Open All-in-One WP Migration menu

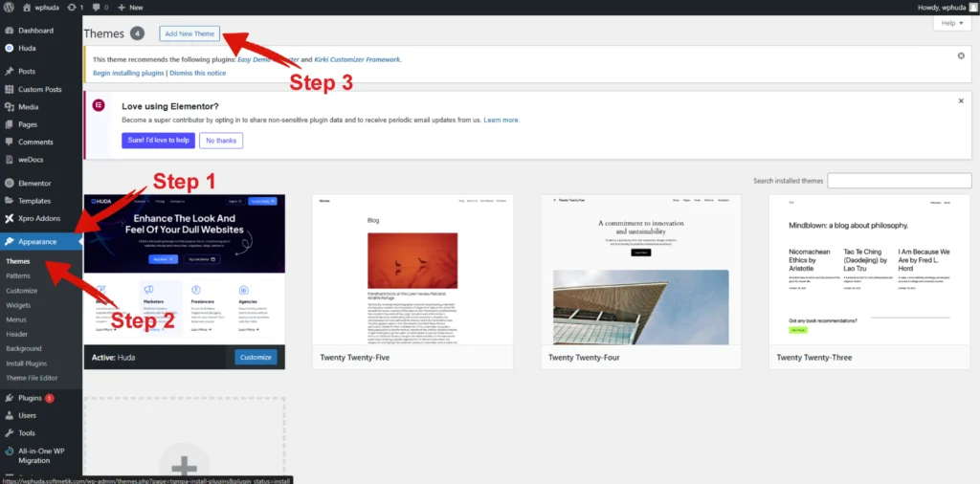(x=40, y=455)
